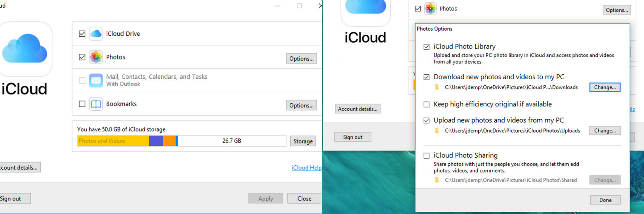Click yellow Photos and Videos storage segment

113,141
